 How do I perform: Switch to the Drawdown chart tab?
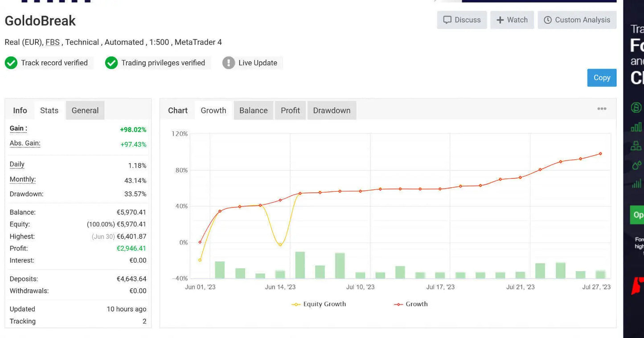pos(332,111)
